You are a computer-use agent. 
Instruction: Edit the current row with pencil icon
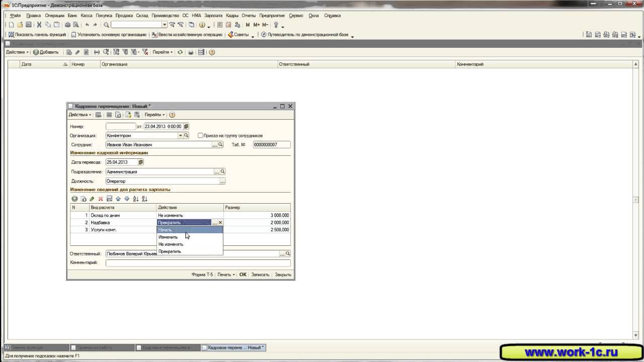point(92,199)
